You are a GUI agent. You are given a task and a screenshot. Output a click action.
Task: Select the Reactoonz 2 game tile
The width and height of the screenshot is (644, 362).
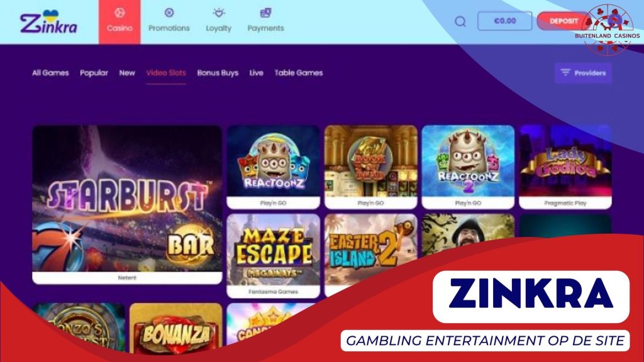click(468, 167)
